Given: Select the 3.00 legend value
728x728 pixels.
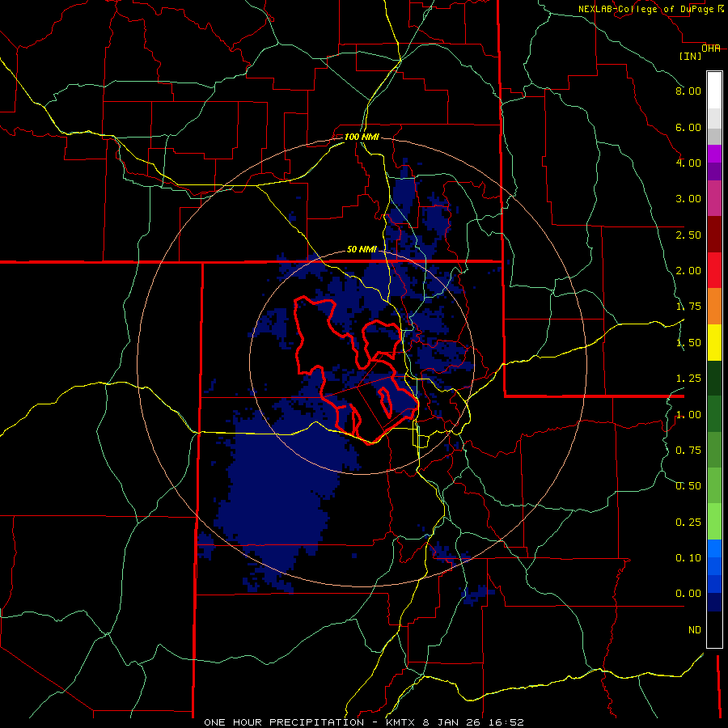Looking at the screenshot, I should coord(688,199).
